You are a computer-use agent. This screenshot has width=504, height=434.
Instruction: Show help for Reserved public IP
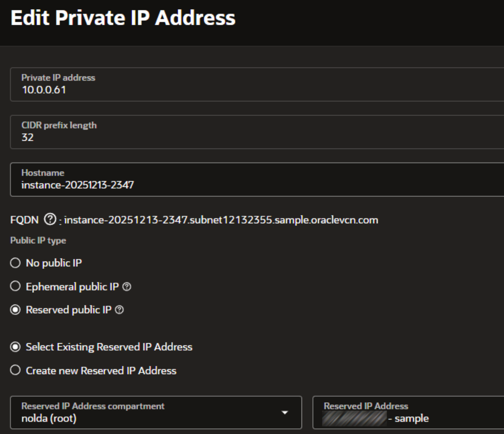coord(119,310)
